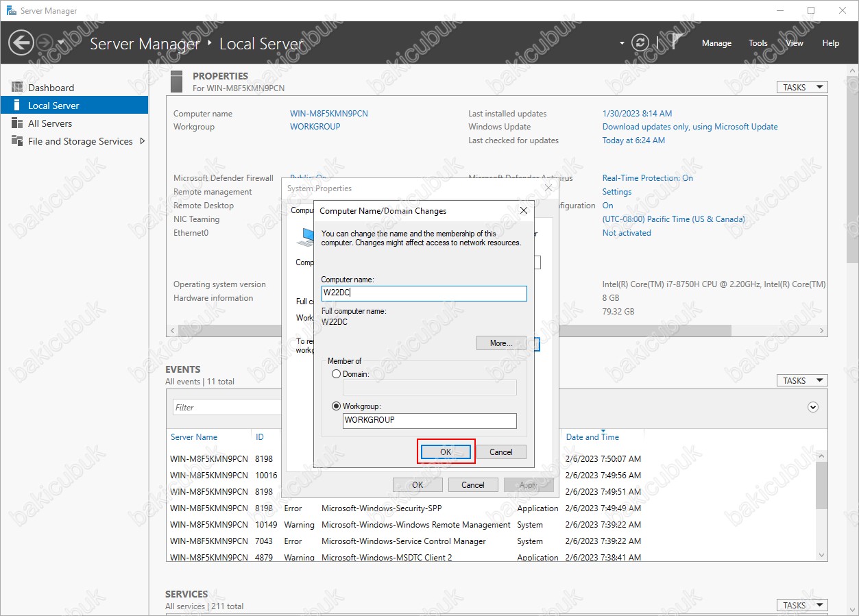This screenshot has height=616, width=859.
Task: Select Local Server in the left navigation pane
Action: click(74, 106)
